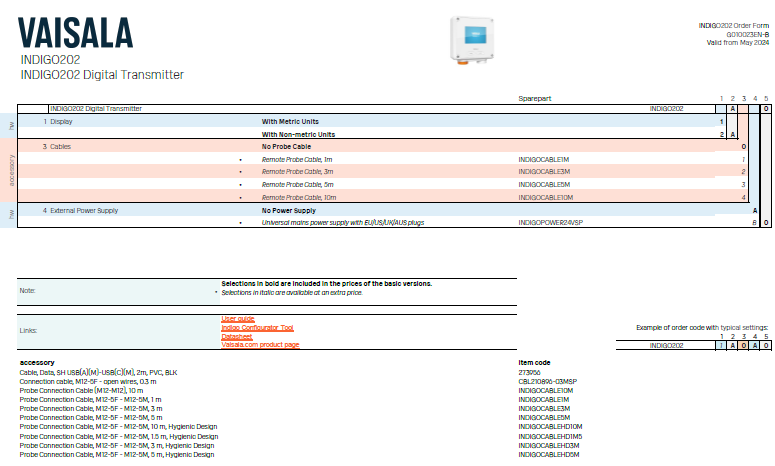Click the INDIGO202 transmitter product image
The height and width of the screenshot is (466, 775).
[472, 40]
